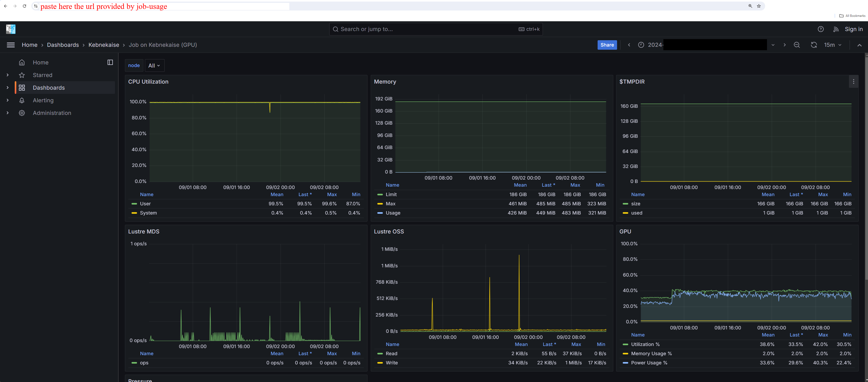868x382 pixels.
Task: Zoom out the time range
Action: pos(796,45)
